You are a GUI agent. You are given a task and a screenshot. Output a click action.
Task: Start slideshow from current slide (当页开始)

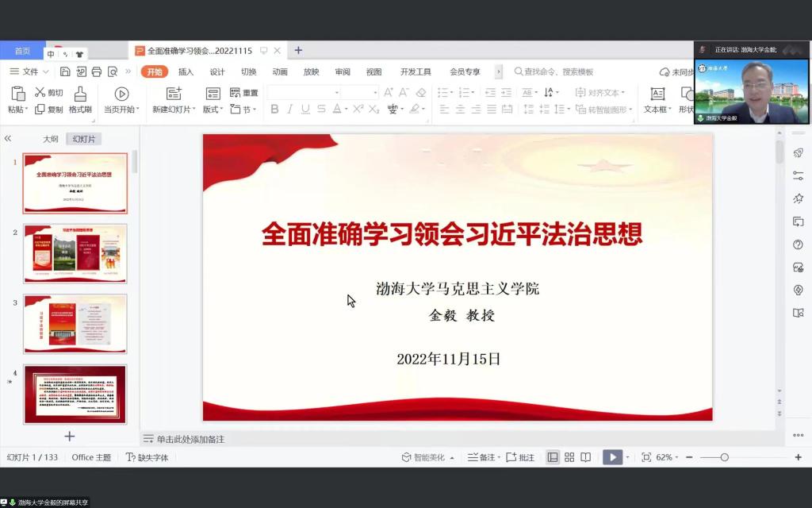(121, 94)
